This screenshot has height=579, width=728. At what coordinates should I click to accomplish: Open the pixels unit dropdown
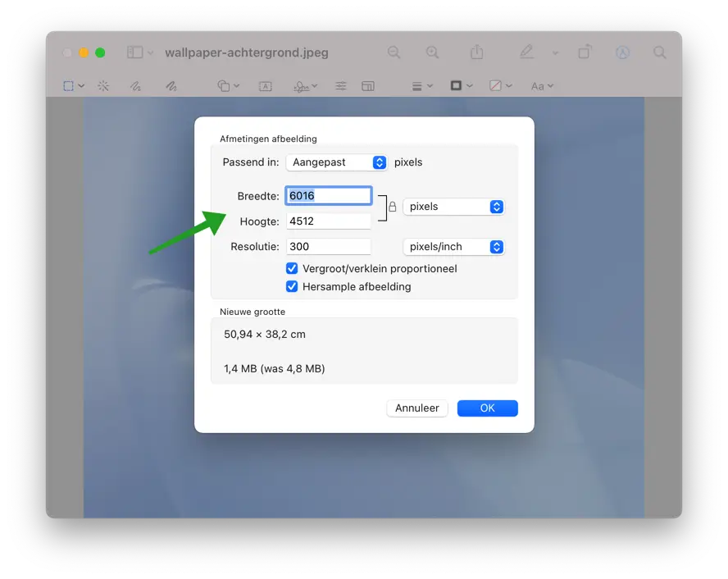(x=453, y=206)
